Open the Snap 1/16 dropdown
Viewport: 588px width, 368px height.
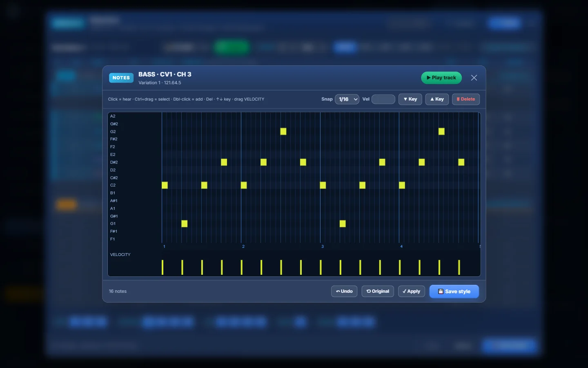click(x=347, y=99)
